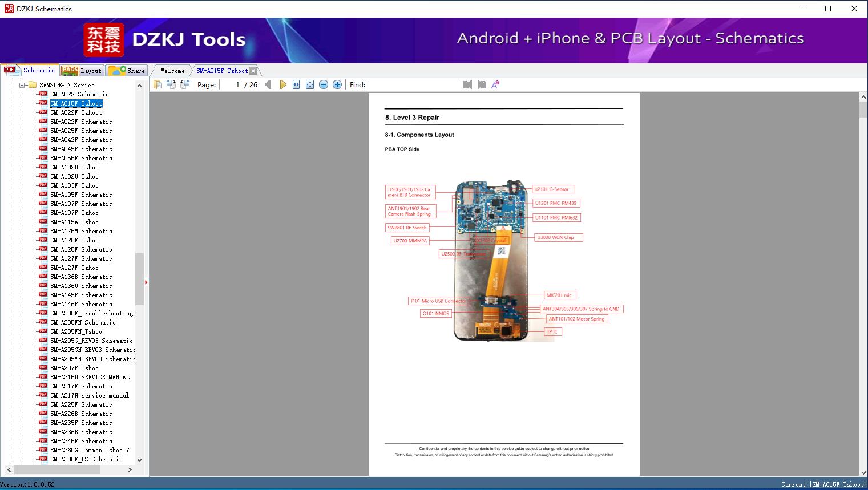The image size is (868, 490).
Task: Open the Share tab
Action: pyautogui.click(x=127, y=70)
